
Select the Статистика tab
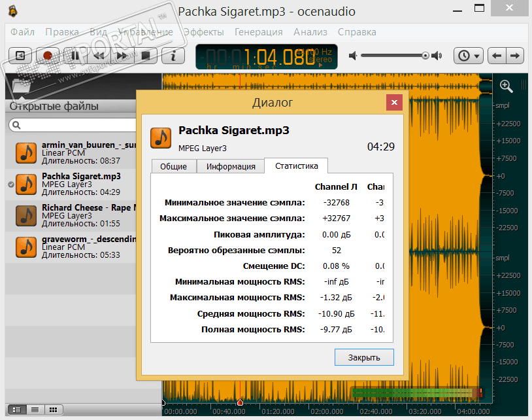click(296, 166)
